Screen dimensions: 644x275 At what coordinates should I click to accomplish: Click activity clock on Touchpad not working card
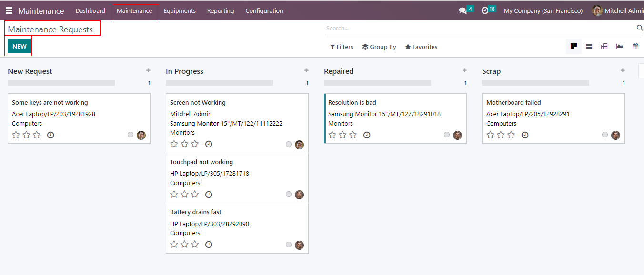click(209, 195)
